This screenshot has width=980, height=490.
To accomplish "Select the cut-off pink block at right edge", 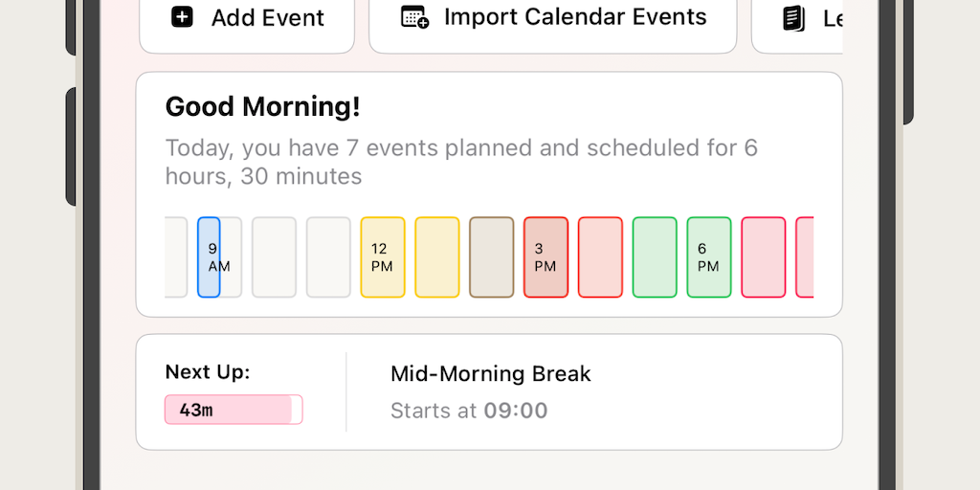I will click(805, 256).
